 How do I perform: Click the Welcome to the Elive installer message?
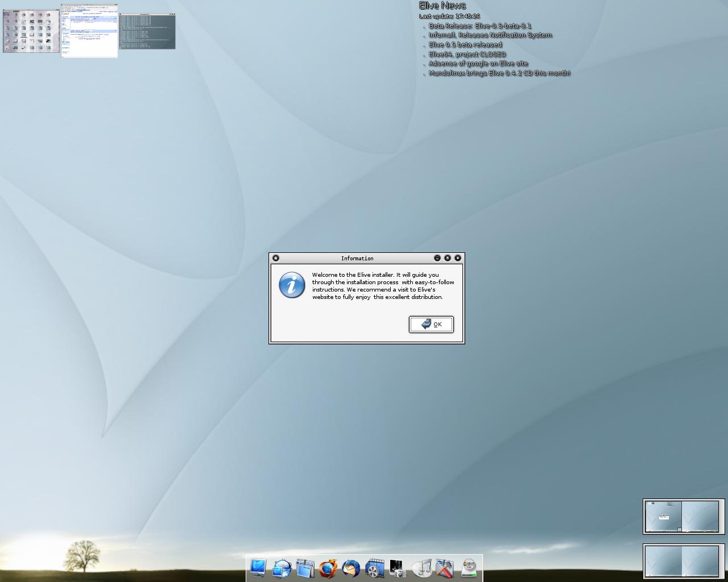(383, 286)
